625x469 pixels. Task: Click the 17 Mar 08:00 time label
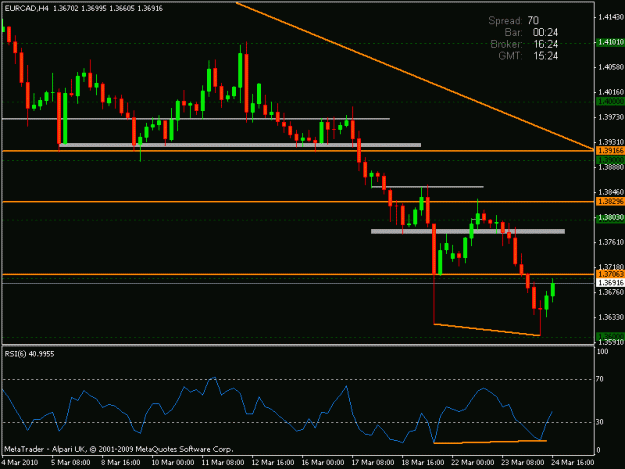(x=373, y=463)
